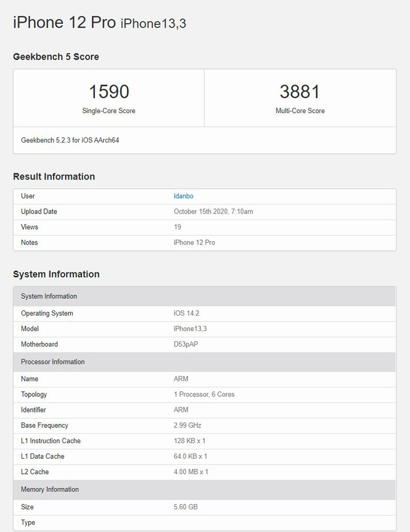Click the Notes row value iPhone 12 Pro
410x532 pixels.
[x=194, y=242]
